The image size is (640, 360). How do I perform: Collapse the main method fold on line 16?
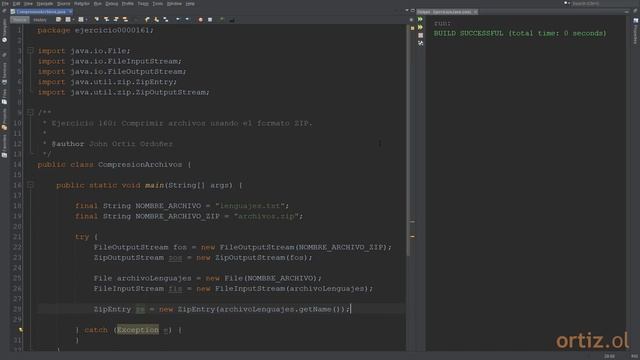30,185
